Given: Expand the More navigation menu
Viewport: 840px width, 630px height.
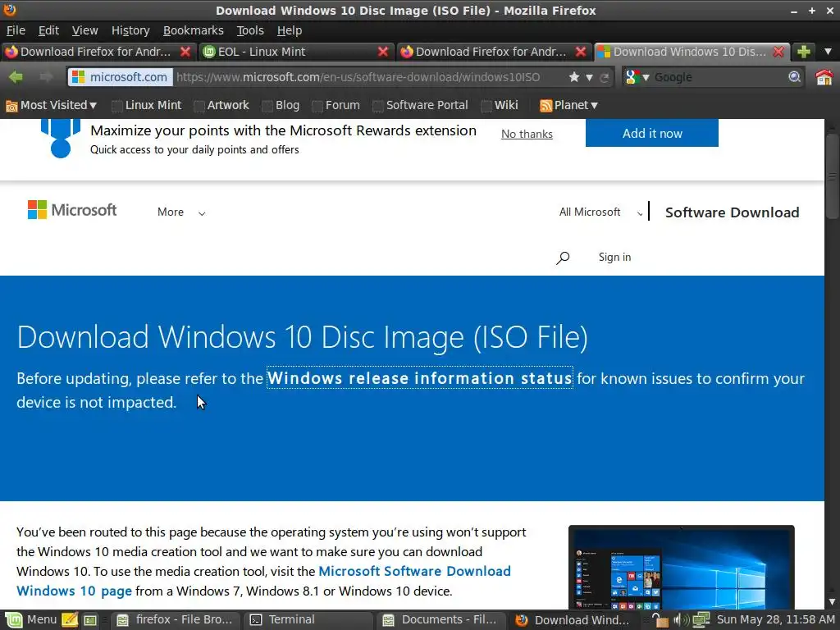Looking at the screenshot, I should click(181, 212).
